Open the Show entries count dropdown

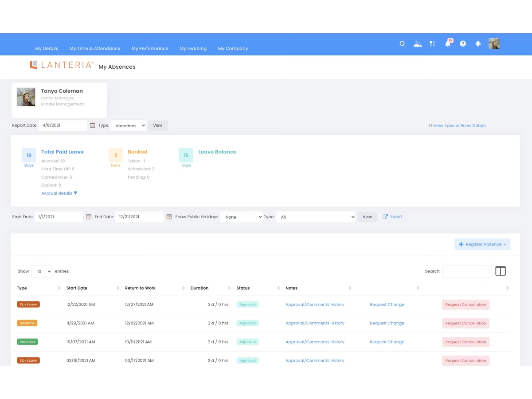pos(42,271)
